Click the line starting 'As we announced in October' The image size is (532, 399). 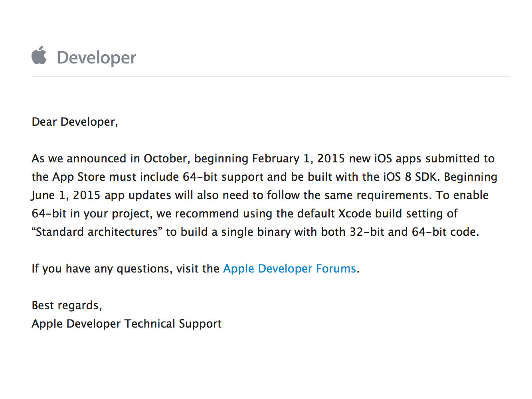(x=263, y=158)
